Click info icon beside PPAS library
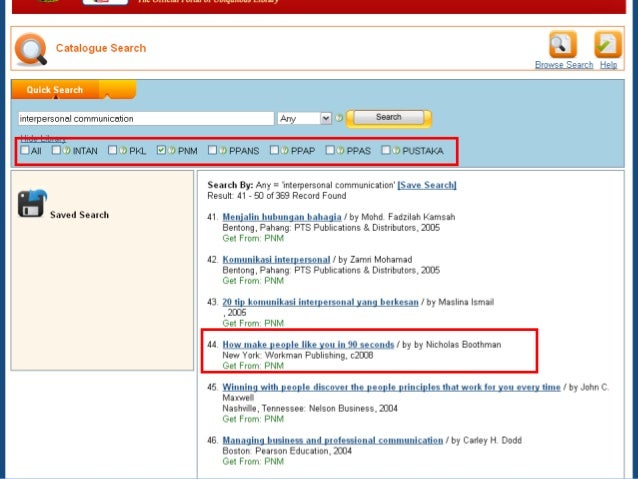The width and height of the screenshot is (638, 479). [x=341, y=151]
